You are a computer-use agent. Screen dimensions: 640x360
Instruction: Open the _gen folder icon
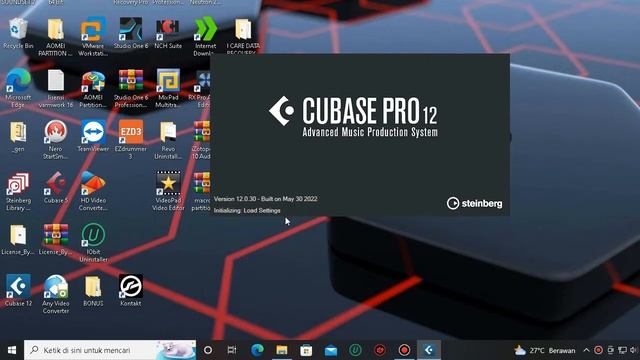point(18,136)
